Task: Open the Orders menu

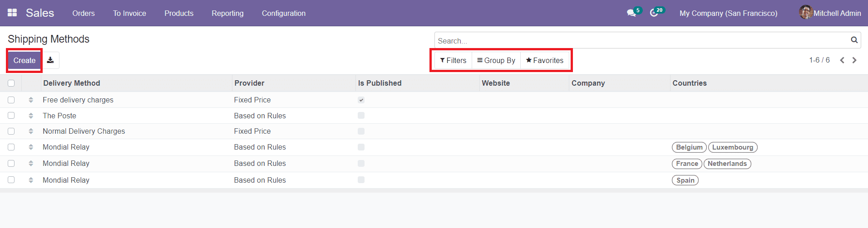Action: [x=84, y=13]
